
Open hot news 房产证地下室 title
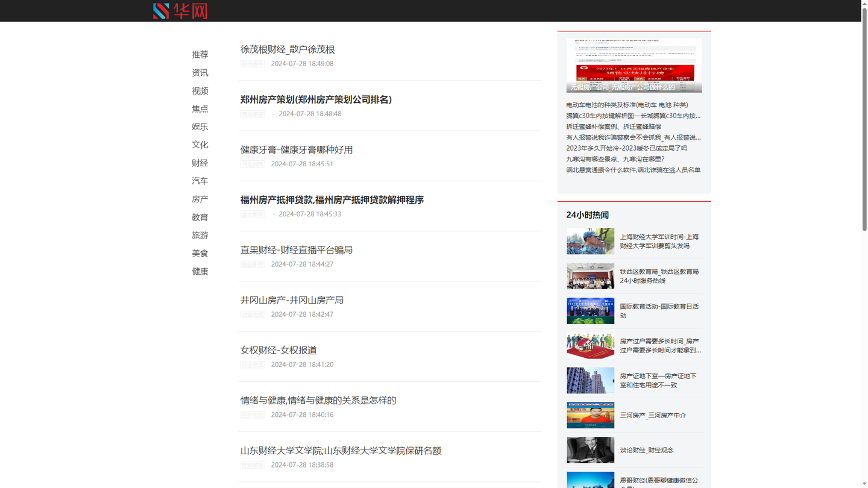[x=658, y=380]
